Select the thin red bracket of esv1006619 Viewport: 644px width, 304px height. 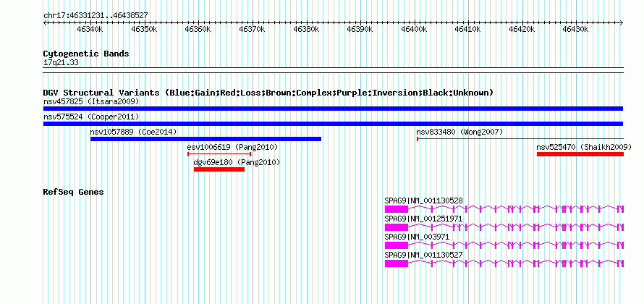coord(219,154)
